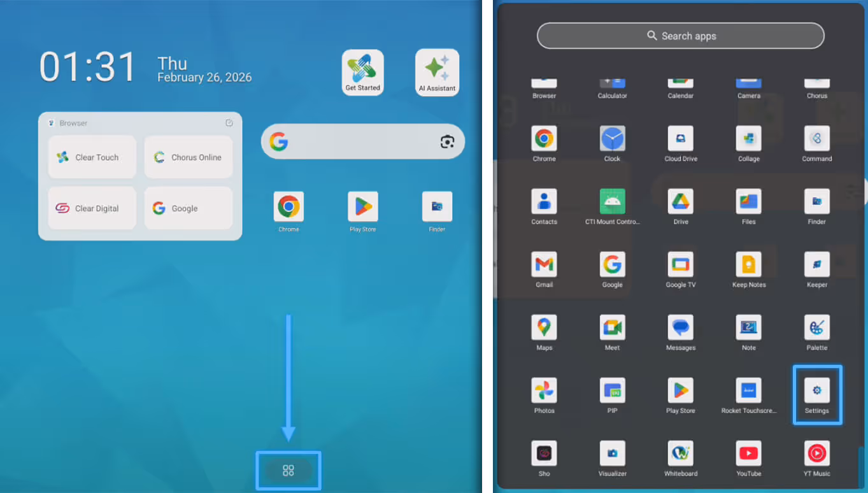The height and width of the screenshot is (493, 868).
Task: Click the Search apps field
Action: pyautogui.click(x=681, y=36)
